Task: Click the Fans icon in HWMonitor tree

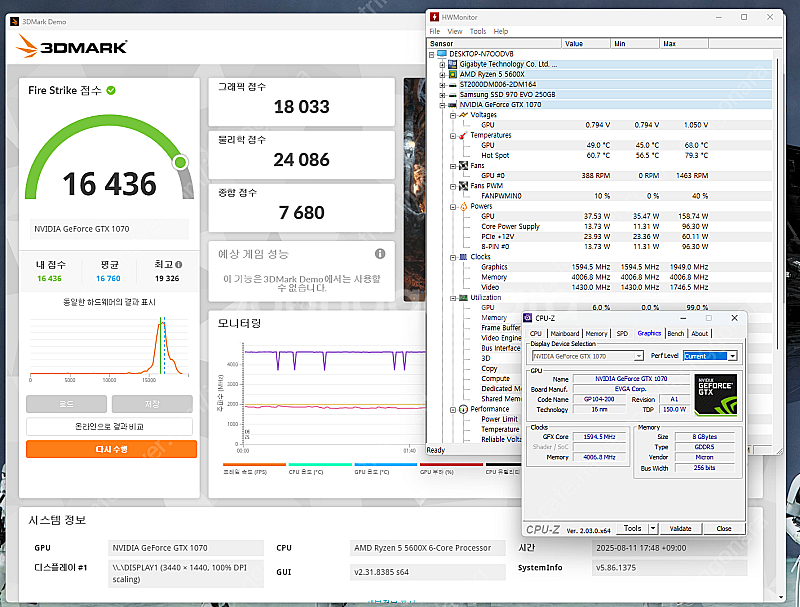Action: 463,166
